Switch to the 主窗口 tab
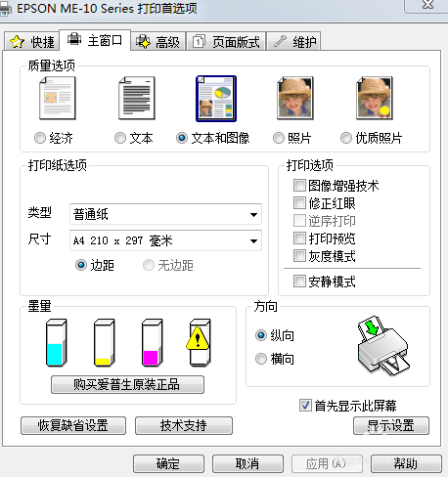Viewport: 448px width, 477px height. point(95,40)
